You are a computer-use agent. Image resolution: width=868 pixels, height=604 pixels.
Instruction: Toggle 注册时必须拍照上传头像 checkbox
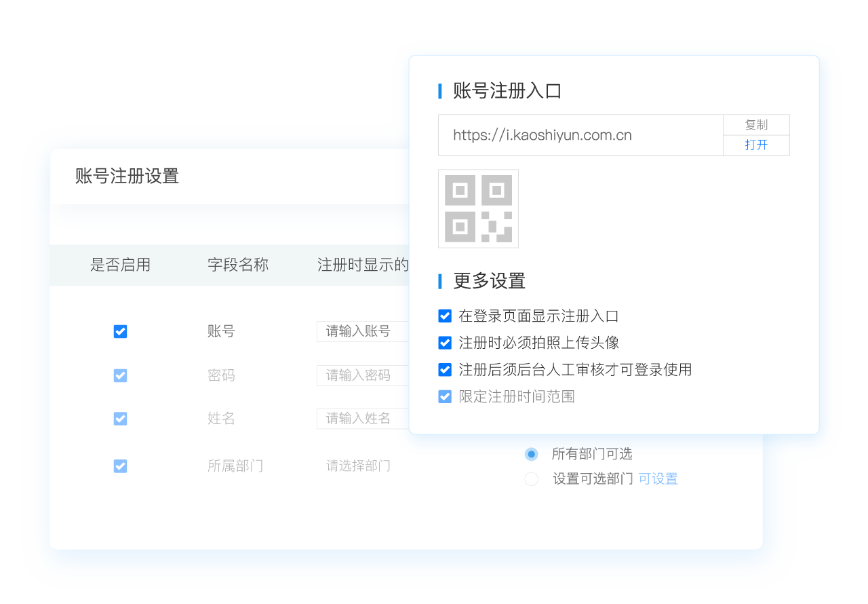445,343
